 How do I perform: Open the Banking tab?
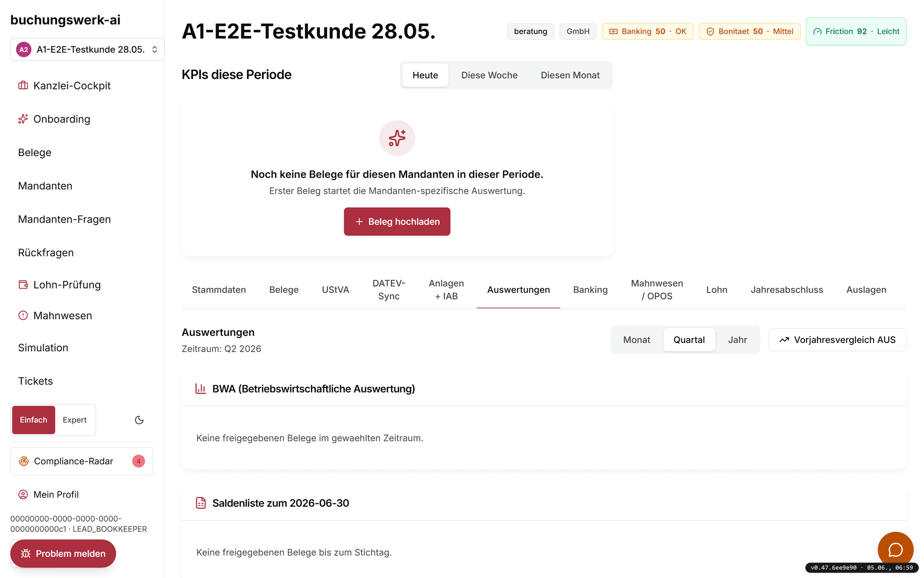click(590, 289)
